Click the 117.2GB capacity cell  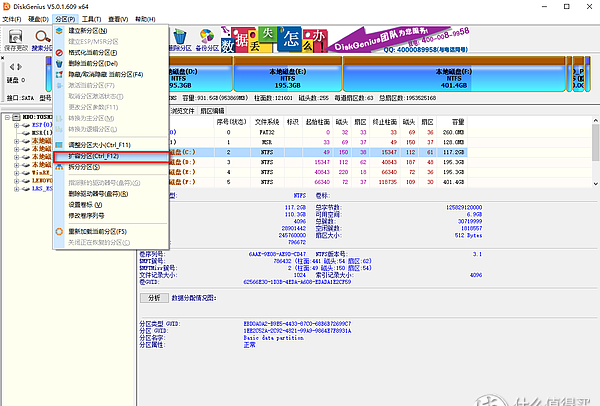[454, 152]
